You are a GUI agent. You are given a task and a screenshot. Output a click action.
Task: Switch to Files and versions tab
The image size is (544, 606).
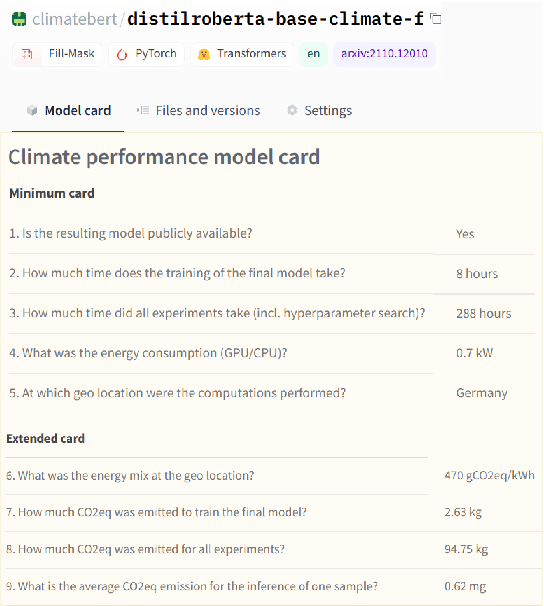point(198,111)
